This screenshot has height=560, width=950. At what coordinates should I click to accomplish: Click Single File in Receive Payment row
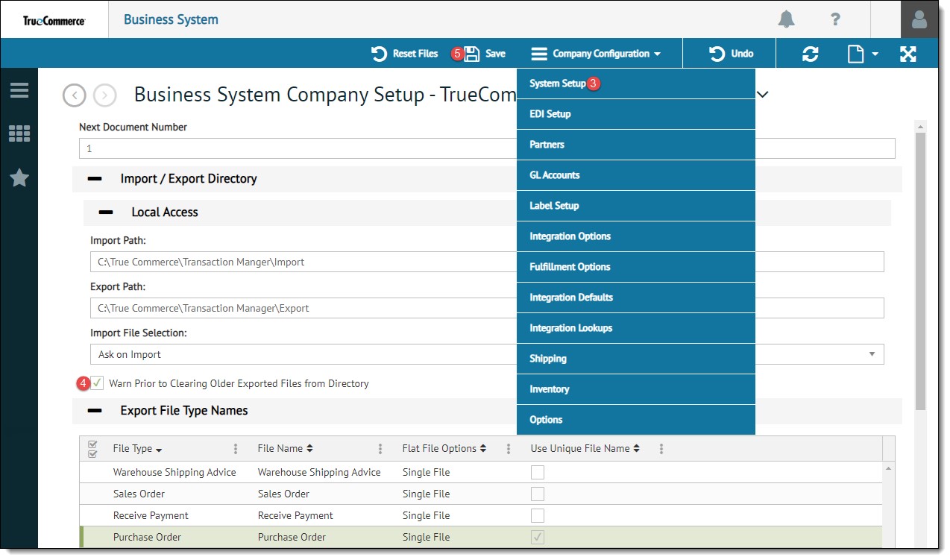coord(426,515)
